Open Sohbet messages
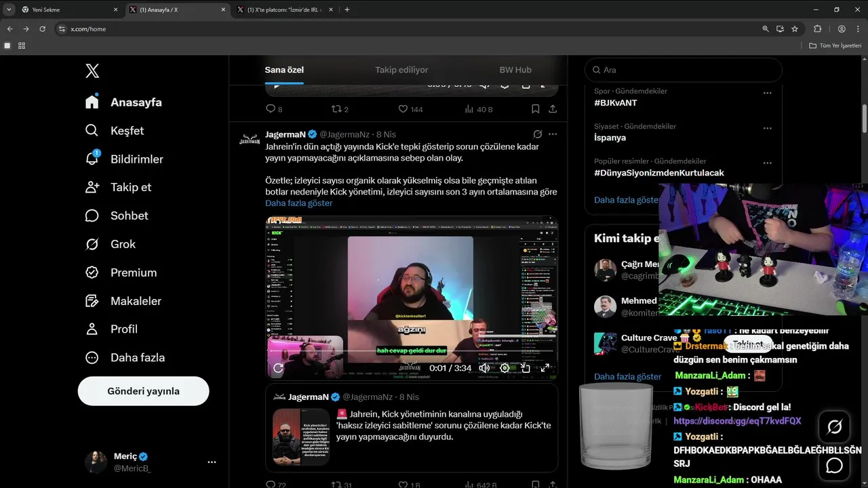868x488 pixels. click(x=117, y=216)
